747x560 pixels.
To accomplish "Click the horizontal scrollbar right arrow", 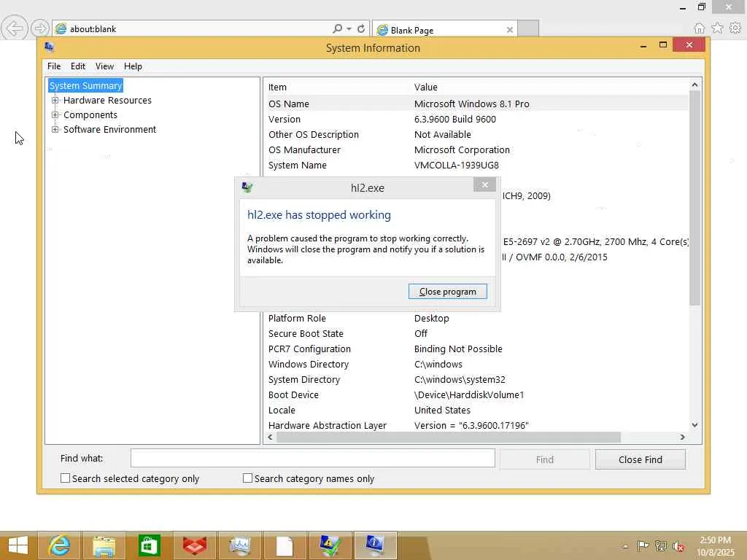I will coord(682,437).
